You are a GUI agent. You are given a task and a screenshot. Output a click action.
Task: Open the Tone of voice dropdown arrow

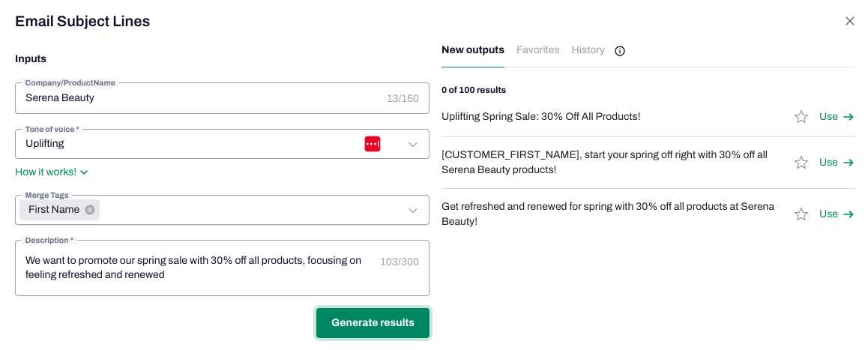[413, 144]
